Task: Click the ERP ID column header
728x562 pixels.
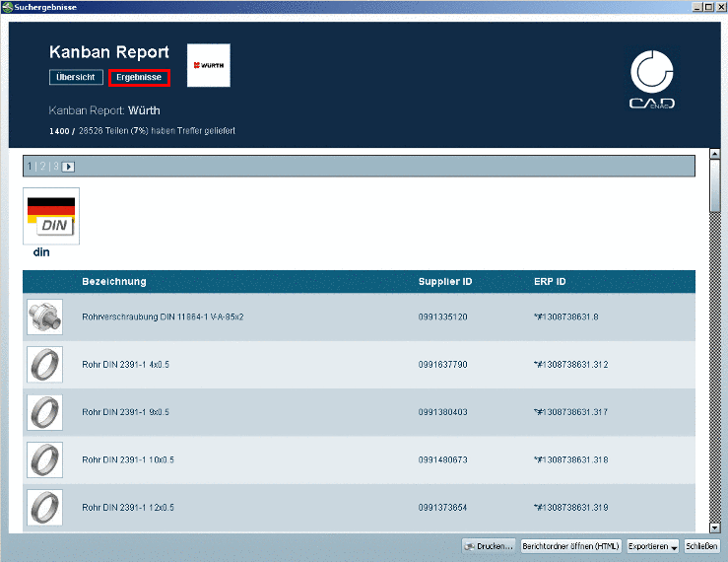Action: tap(550, 281)
